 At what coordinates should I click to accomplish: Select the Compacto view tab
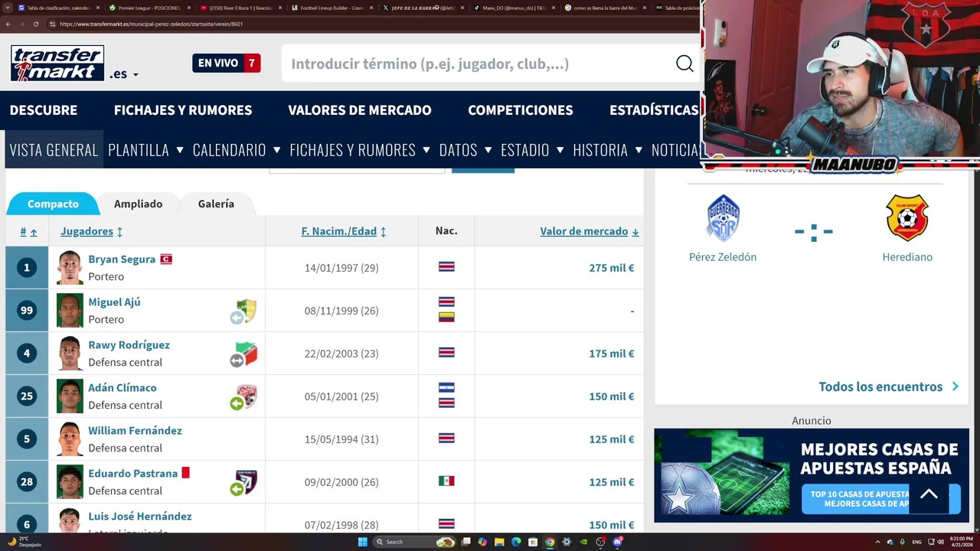53,204
